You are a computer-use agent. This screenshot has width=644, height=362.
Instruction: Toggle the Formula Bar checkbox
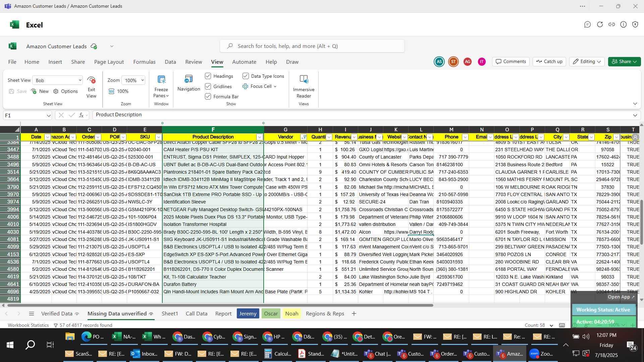(208, 97)
